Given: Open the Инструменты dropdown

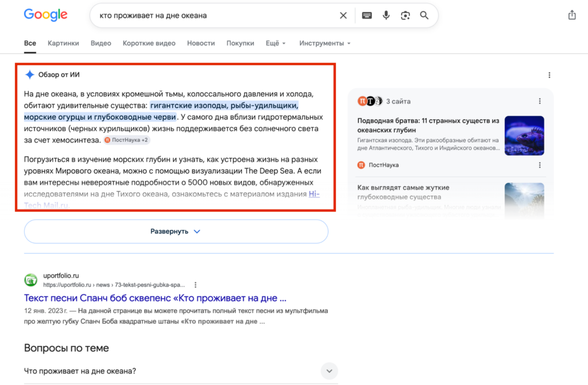Looking at the screenshot, I should (325, 43).
